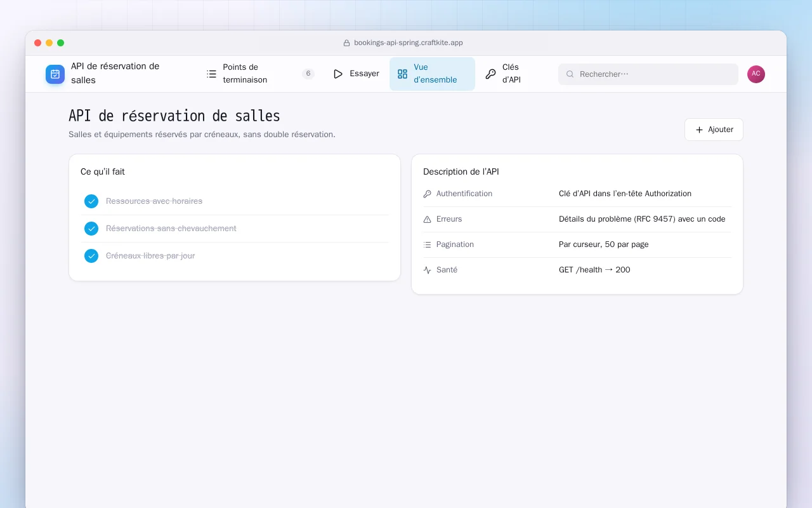Click the play icon beside Essayer
The height and width of the screenshot is (508, 812).
(338, 74)
